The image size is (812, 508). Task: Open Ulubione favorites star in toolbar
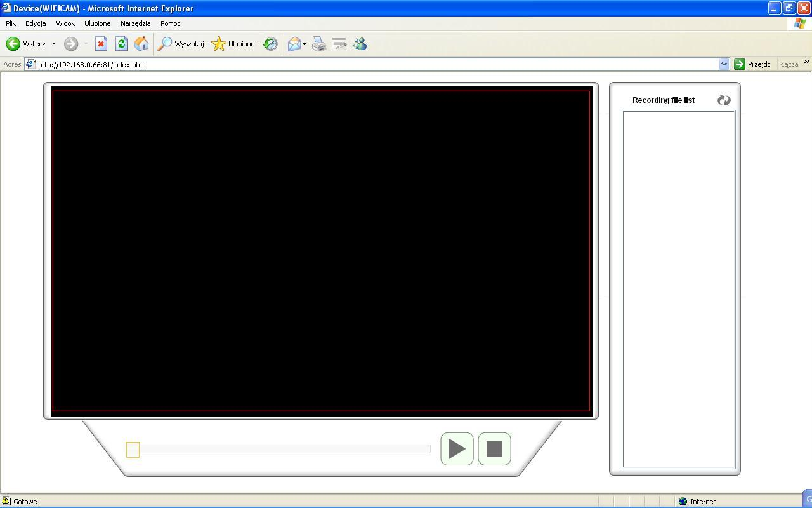click(233, 44)
